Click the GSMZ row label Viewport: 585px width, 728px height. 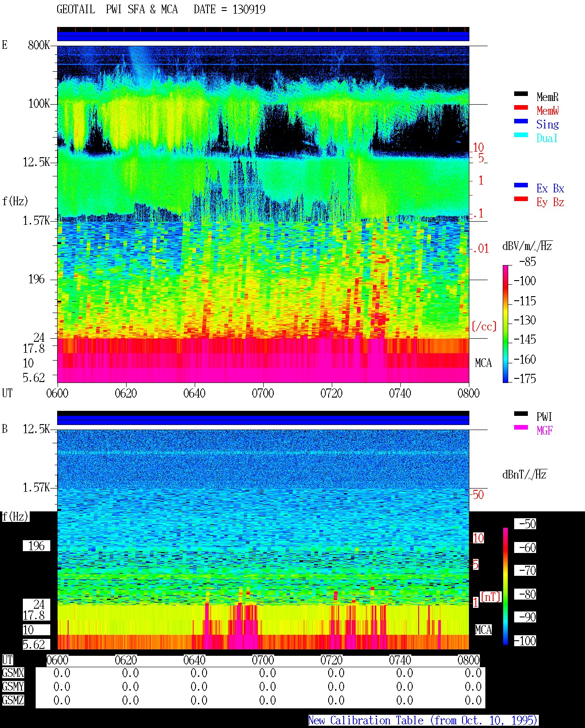pos(13,701)
